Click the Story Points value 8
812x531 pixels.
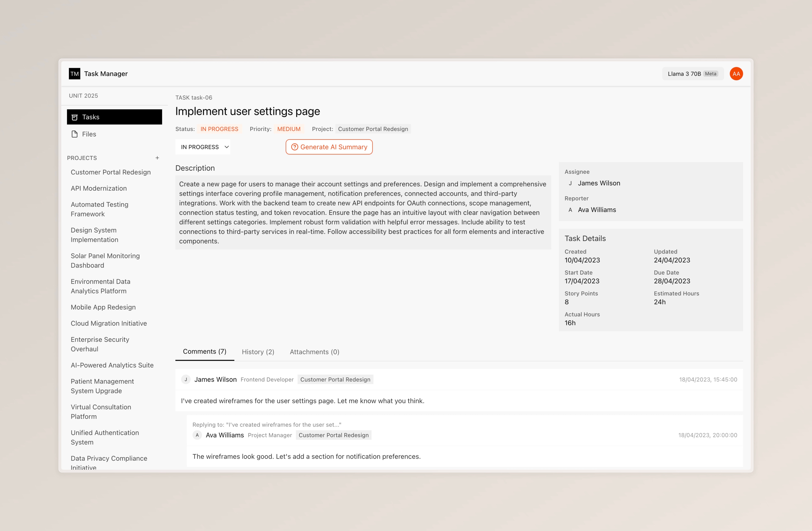point(566,302)
